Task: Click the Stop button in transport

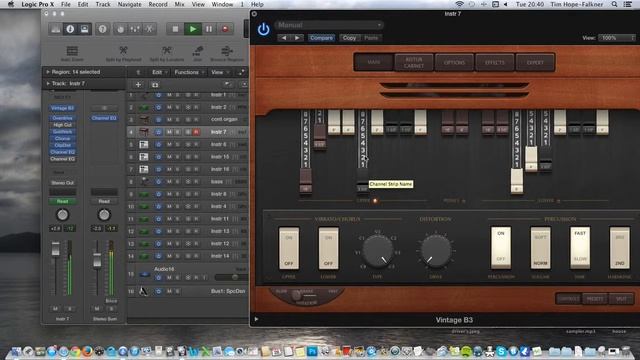Action: tap(175, 29)
